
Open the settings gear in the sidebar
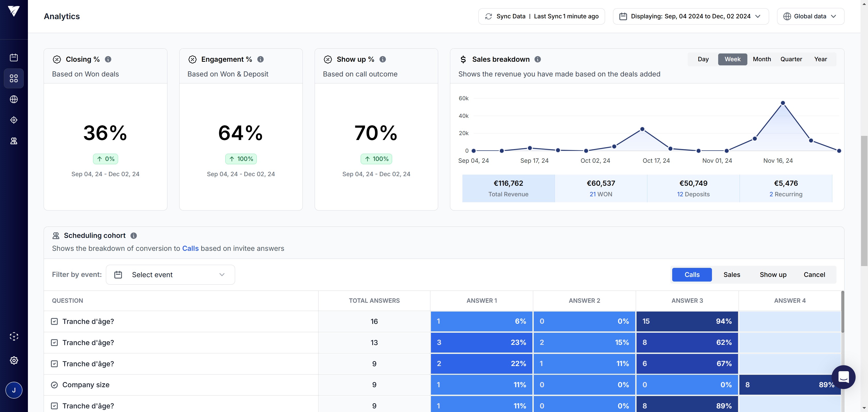(x=14, y=360)
